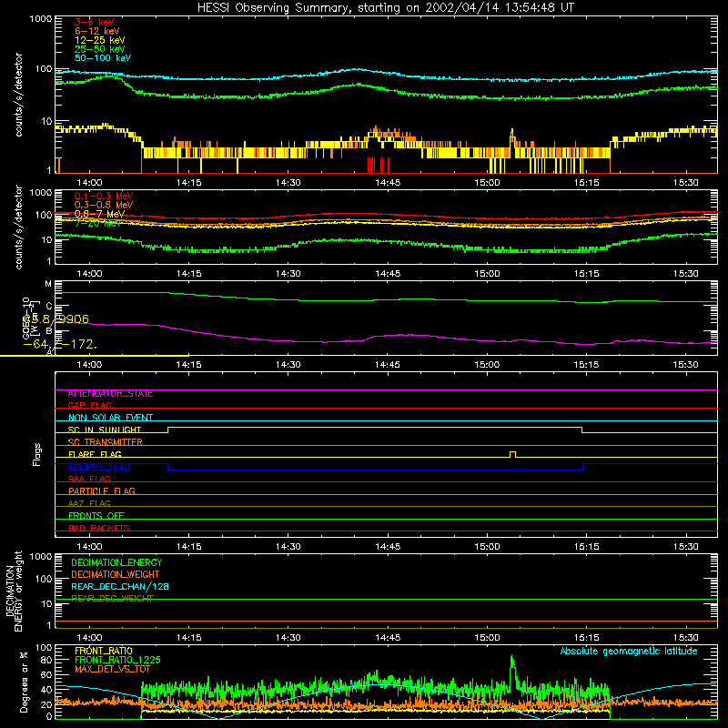Click the red 3-6 keV bars near 14:43
The height and width of the screenshot is (728, 728).
tap(378, 165)
